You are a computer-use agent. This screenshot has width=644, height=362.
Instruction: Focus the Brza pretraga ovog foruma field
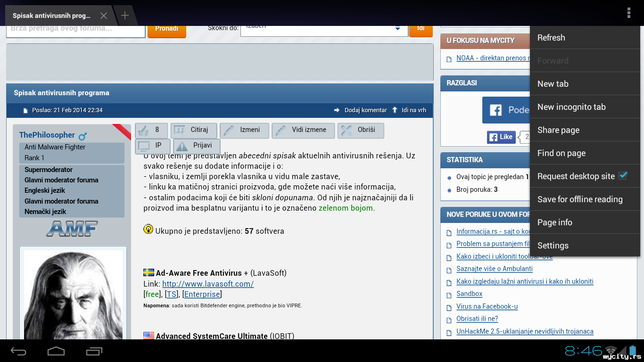pyautogui.click(x=75, y=31)
